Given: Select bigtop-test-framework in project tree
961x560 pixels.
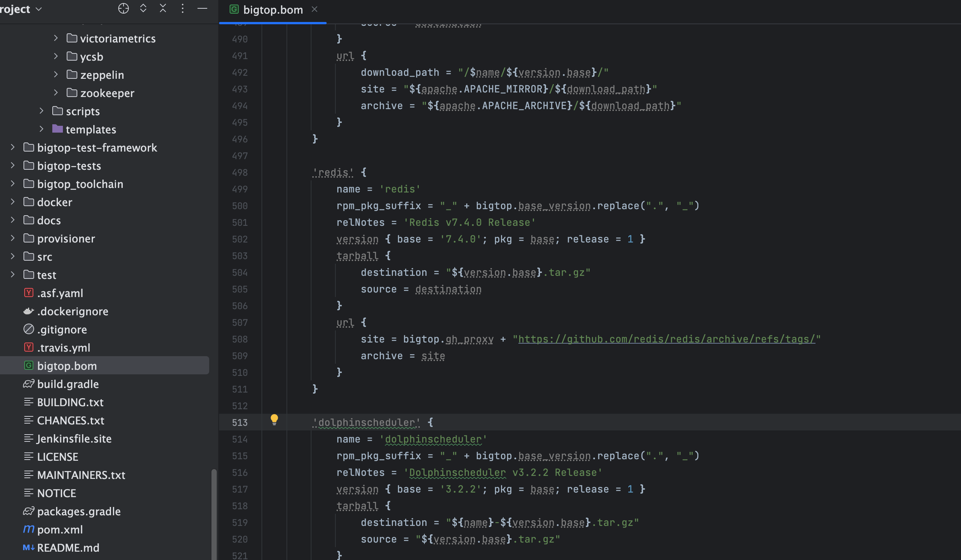Looking at the screenshot, I should coord(97,147).
